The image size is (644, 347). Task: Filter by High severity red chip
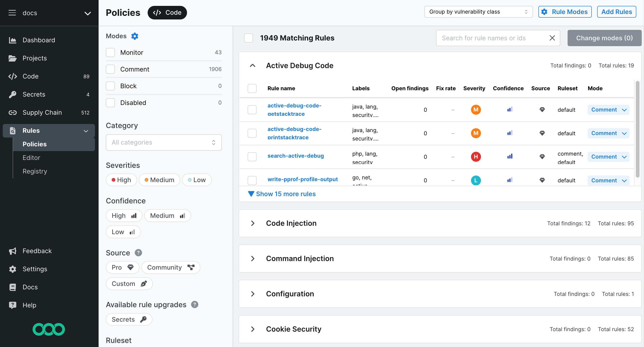click(x=121, y=180)
